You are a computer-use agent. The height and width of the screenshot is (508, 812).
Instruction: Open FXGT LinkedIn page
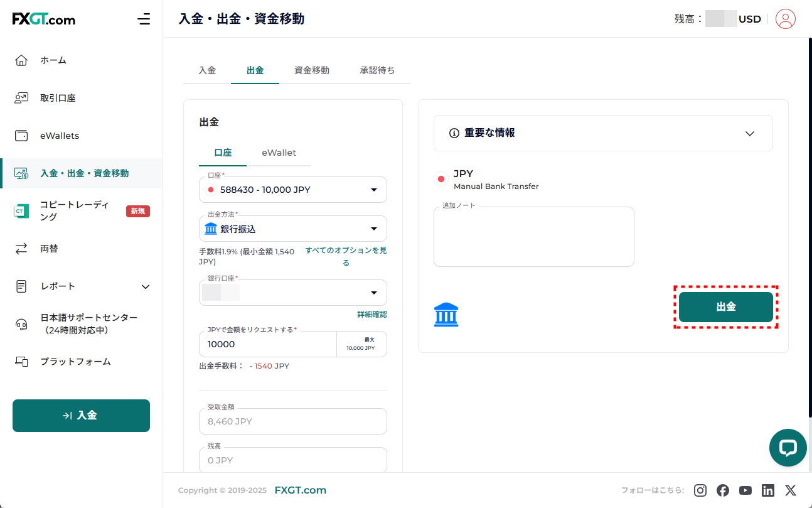pos(768,490)
